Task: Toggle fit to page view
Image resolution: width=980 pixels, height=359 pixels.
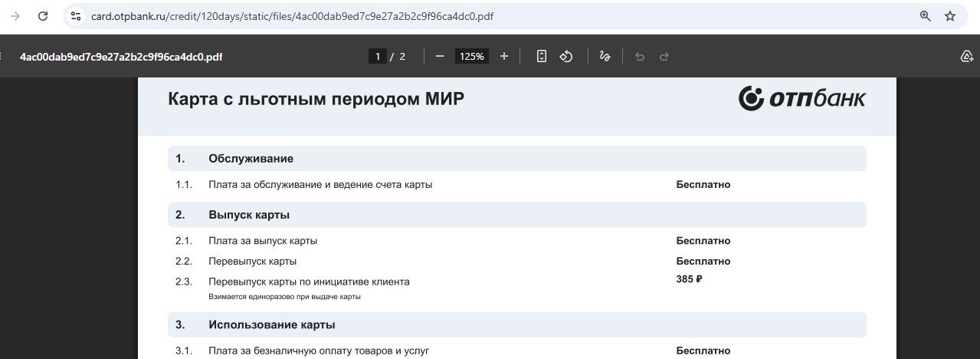Action: [x=542, y=56]
